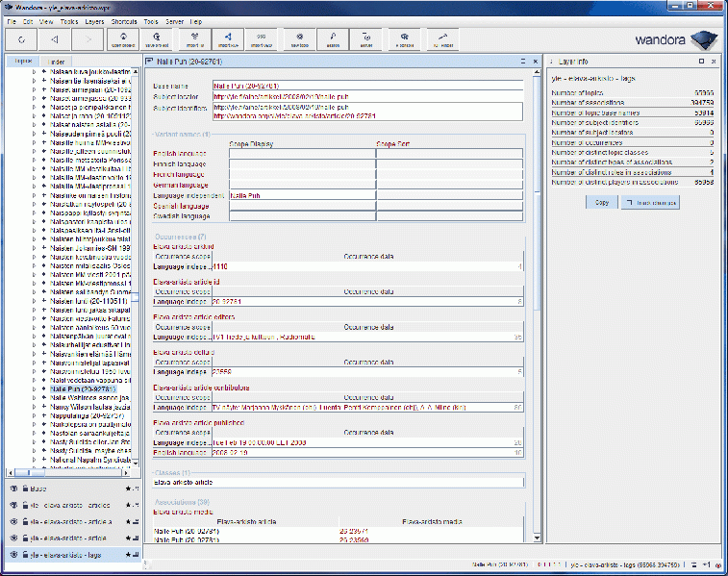Click the open project toolbar icon
Image resolution: width=728 pixels, height=576 pixels.
[122, 39]
